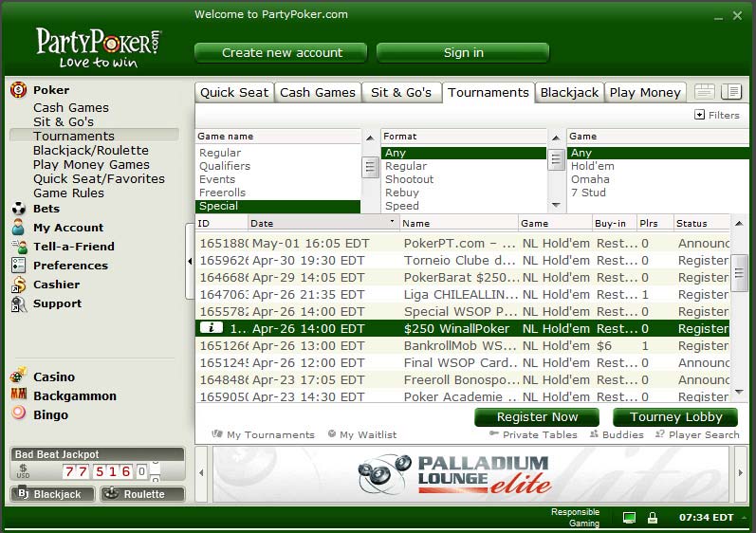Click the Player Search icon
Viewport: 756px width, 533px height.
click(660, 433)
